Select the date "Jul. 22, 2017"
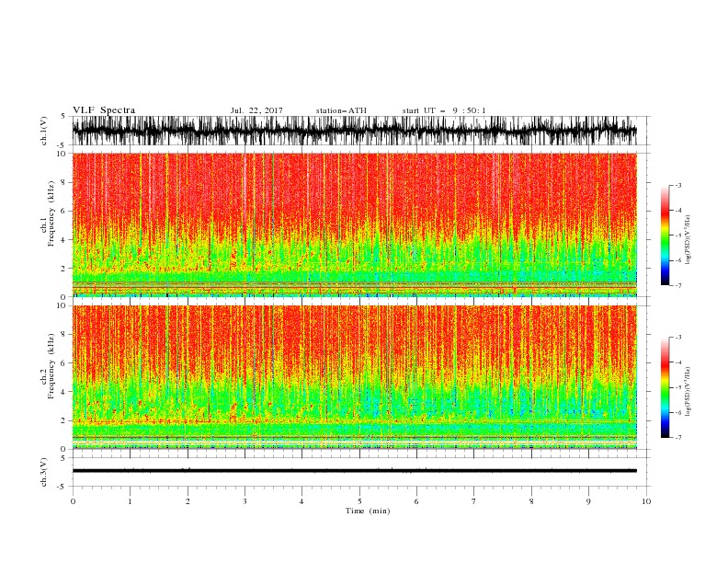 (256, 110)
